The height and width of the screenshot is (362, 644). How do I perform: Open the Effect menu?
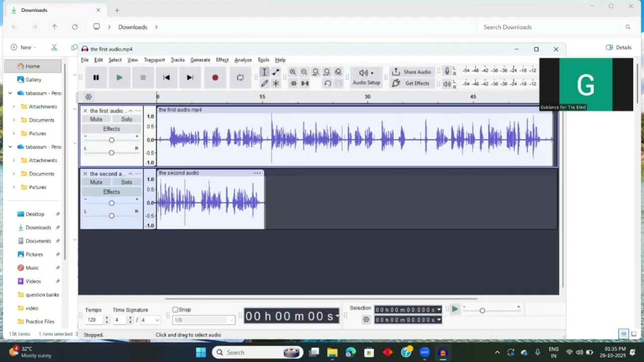[x=222, y=60]
